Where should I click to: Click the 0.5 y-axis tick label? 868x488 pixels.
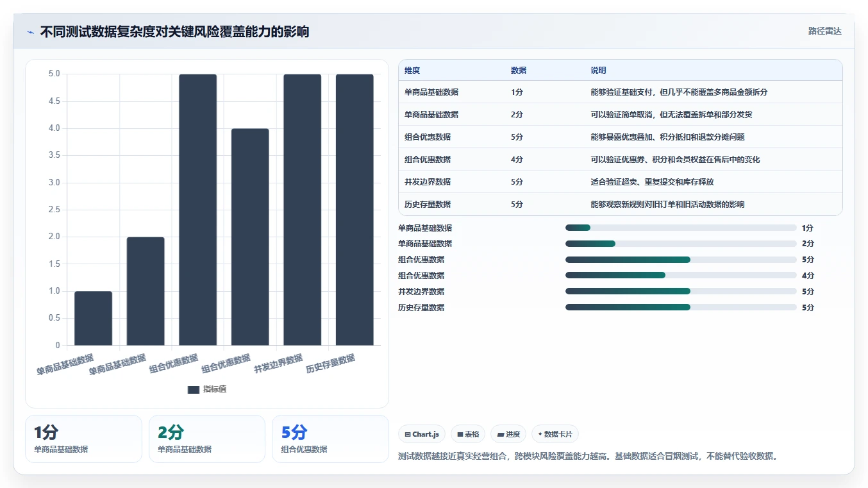[x=54, y=318]
